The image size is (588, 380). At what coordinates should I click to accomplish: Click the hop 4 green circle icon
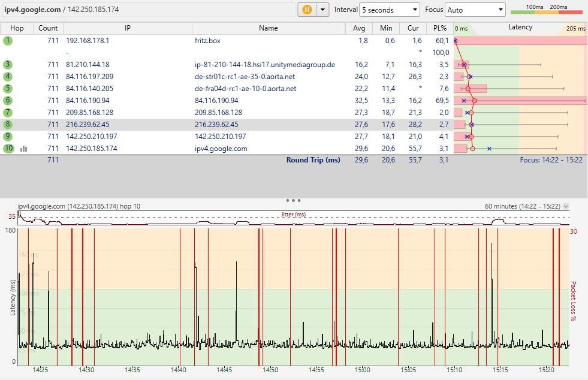tap(8, 77)
